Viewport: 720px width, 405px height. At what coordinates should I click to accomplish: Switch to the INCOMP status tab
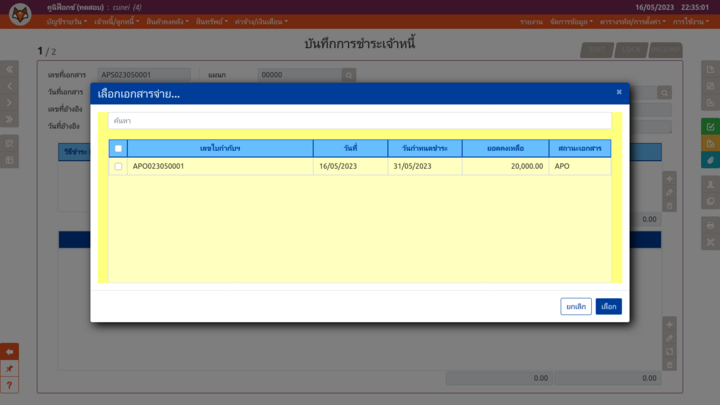click(665, 50)
